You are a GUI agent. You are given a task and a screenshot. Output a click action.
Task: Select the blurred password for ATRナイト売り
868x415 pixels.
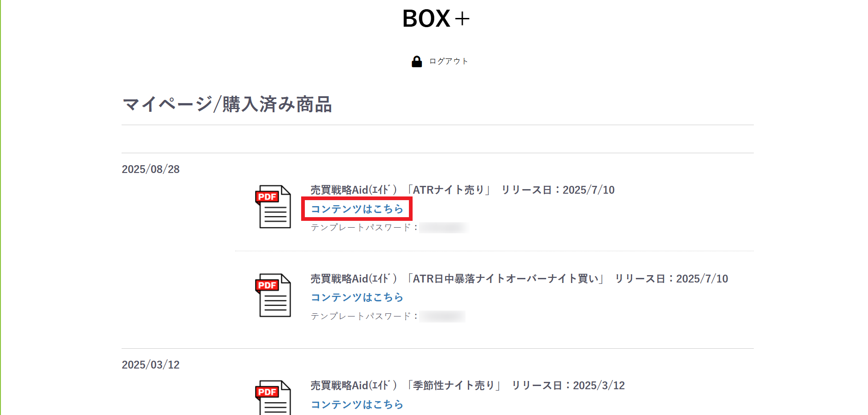444,228
